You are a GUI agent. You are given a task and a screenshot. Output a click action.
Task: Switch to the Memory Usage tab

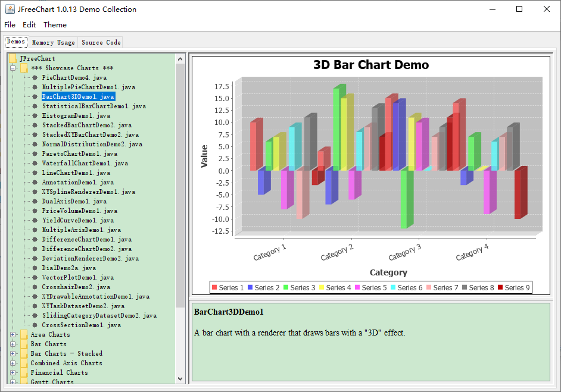[x=54, y=42]
